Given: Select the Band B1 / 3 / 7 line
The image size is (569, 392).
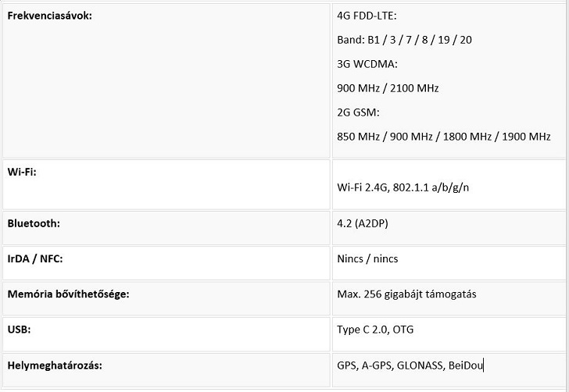Looking at the screenshot, I should click(x=404, y=39).
